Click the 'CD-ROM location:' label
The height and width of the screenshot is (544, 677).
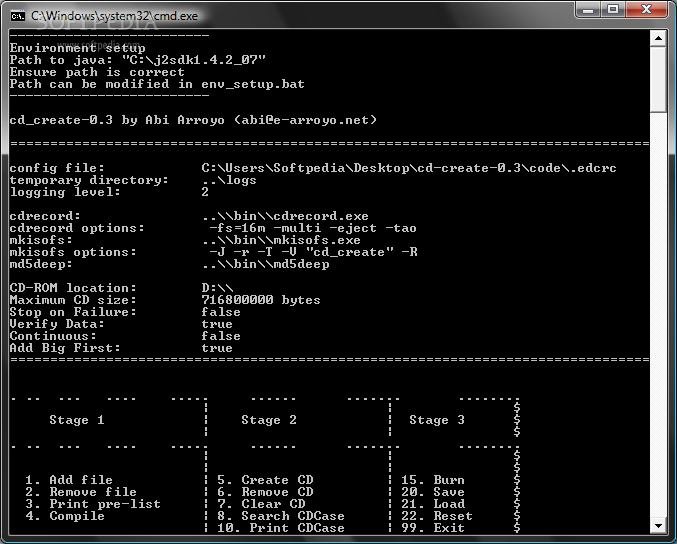tap(73, 288)
